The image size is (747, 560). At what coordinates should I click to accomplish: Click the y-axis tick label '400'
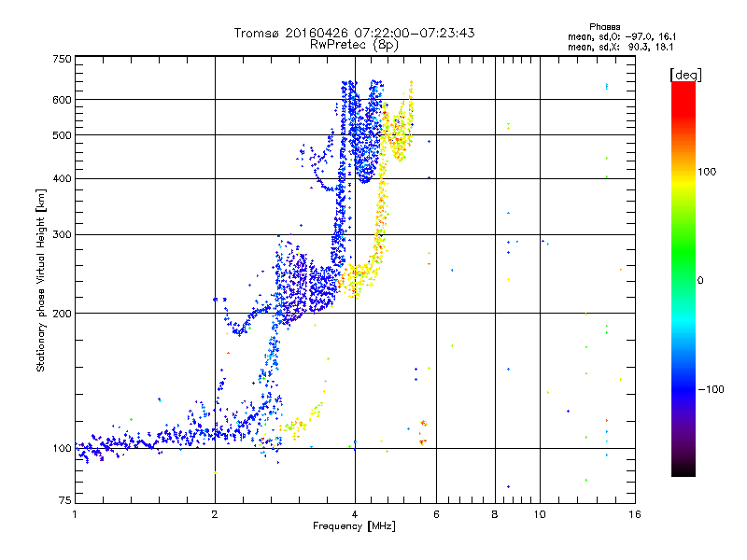pos(62,178)
